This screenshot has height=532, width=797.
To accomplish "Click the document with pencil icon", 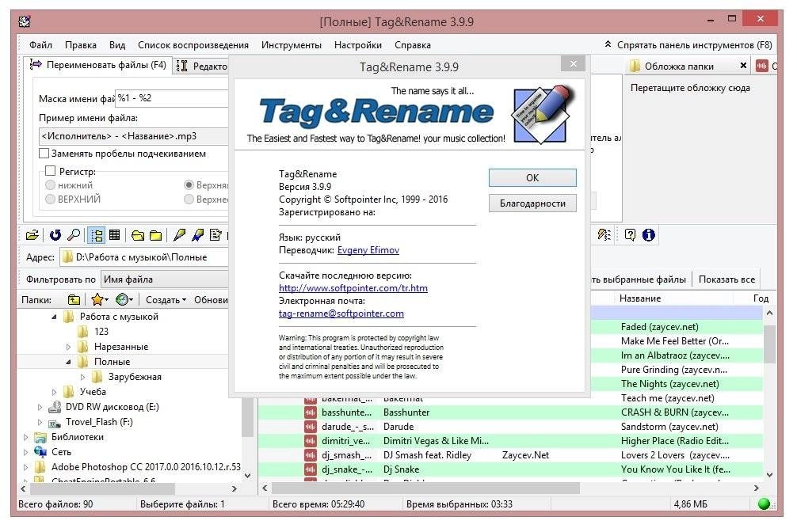I will click(216, 235).
